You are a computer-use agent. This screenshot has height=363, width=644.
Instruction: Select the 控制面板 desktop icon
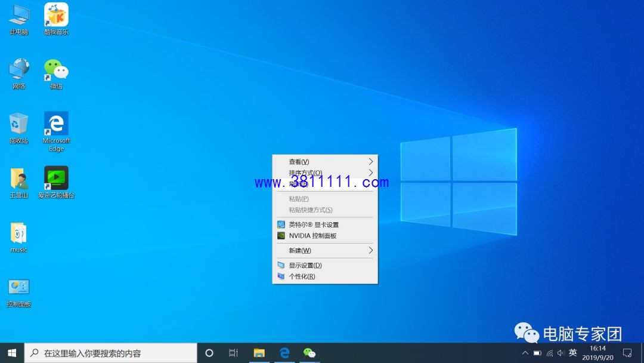tap(18, 293)
